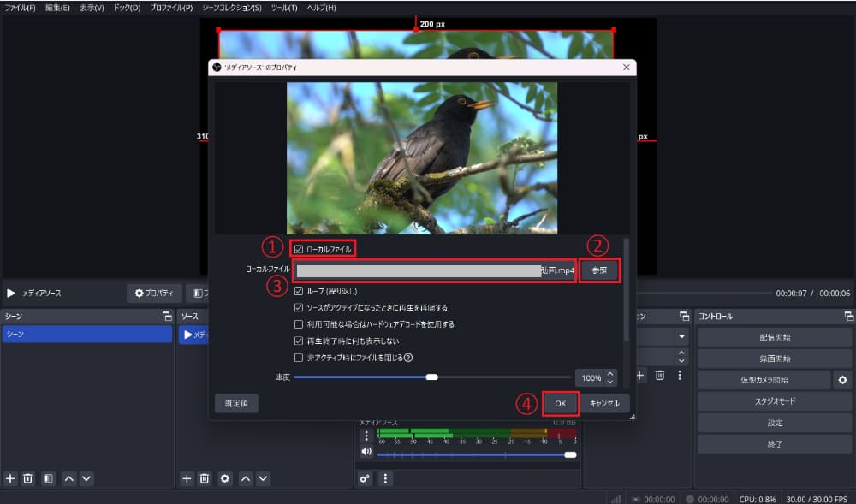
Task: Click the add scene plus icon
Action: coord(10,478)
